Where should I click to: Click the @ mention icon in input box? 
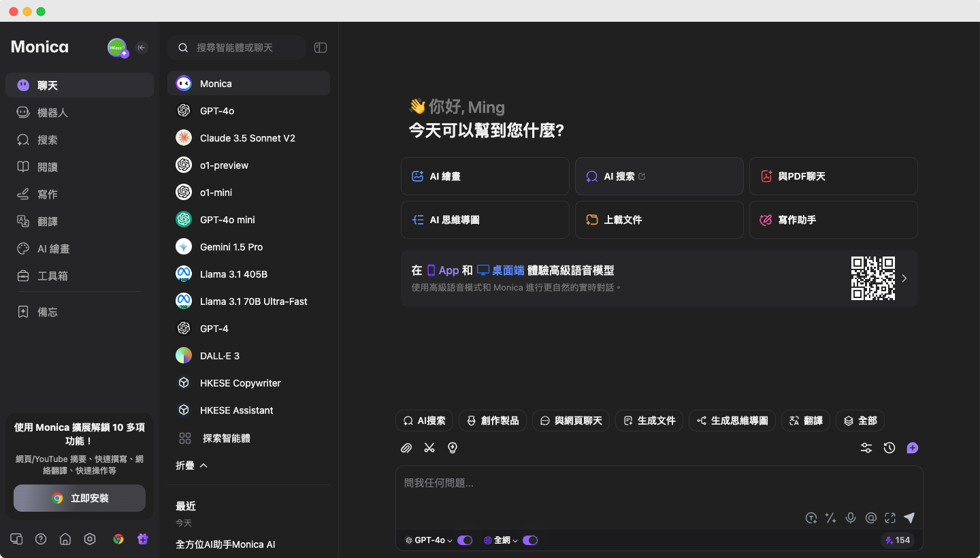[x=870, y=518]
